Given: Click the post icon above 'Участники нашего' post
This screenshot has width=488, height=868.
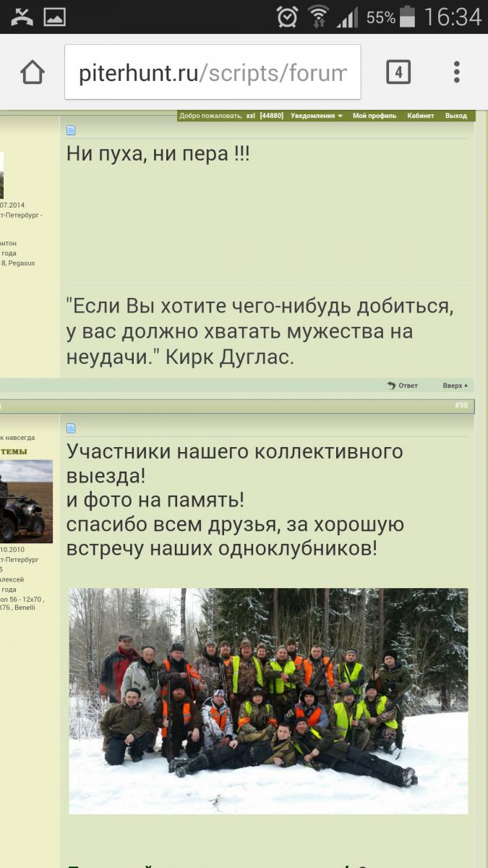Looking at the screenshot, I should pos(71,428).
